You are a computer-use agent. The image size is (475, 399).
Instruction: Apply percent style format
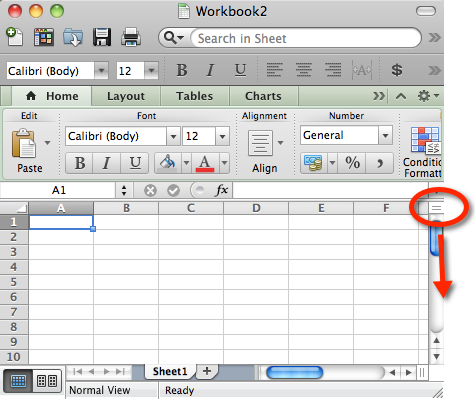point(352,163)
